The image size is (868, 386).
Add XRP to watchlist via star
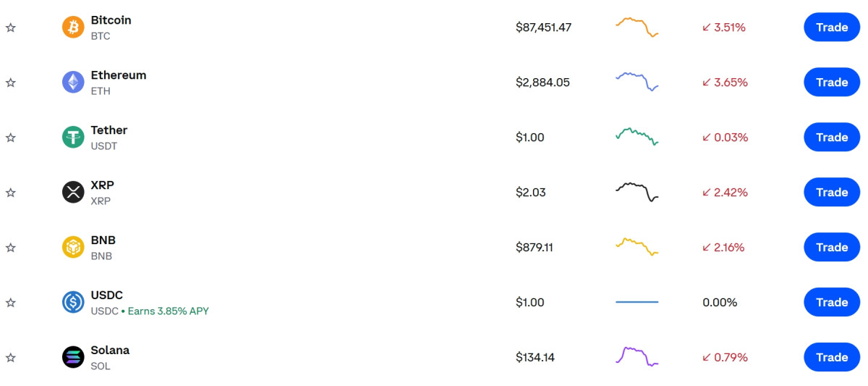[11, 193]
